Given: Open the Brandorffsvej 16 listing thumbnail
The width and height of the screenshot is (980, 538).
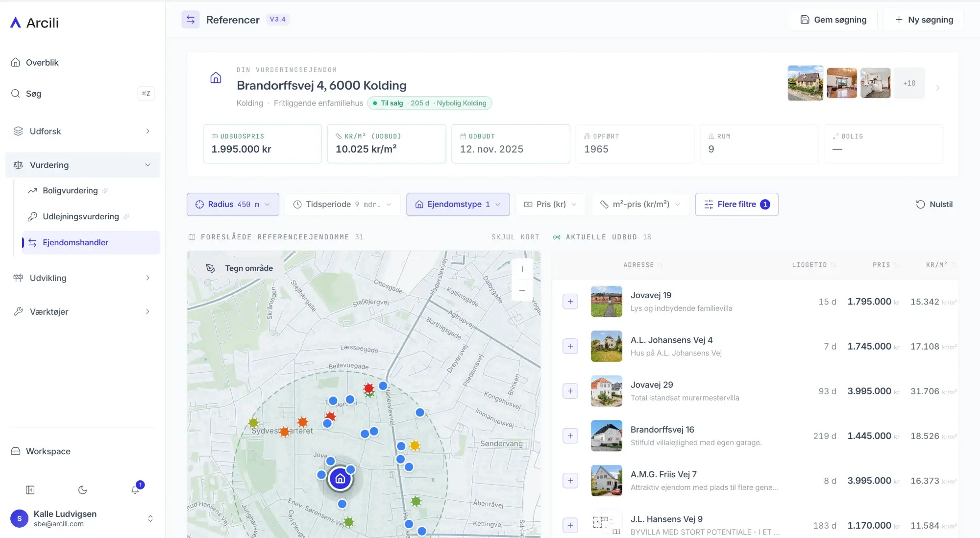Looking at the screenshot, I should click(607, 436).
